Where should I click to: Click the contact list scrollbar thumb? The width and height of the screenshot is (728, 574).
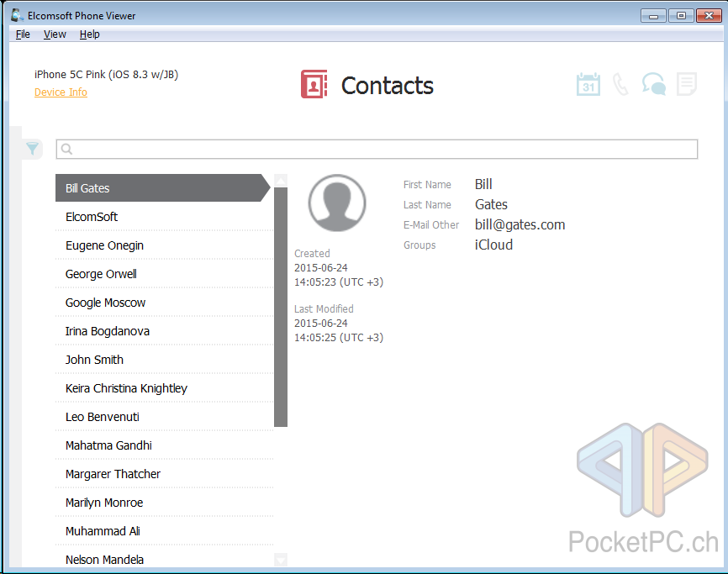click(x=281, y=307)
